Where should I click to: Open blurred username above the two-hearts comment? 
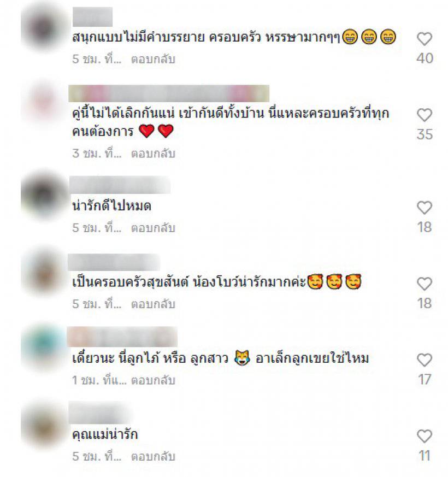pyautogui.click(x=169, y=93)
